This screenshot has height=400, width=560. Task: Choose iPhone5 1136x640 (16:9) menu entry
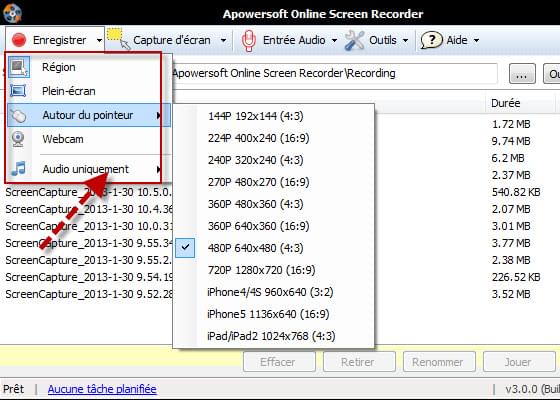(268, 314)
